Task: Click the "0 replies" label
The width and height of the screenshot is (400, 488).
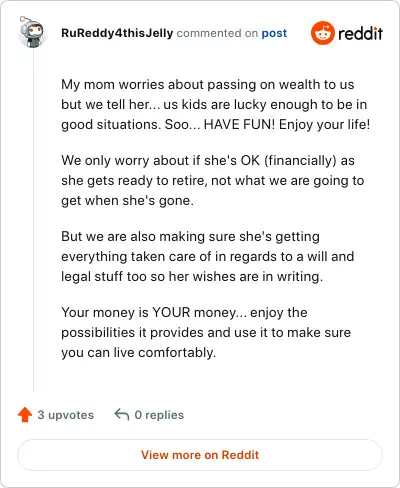Action: click(159, 415)
